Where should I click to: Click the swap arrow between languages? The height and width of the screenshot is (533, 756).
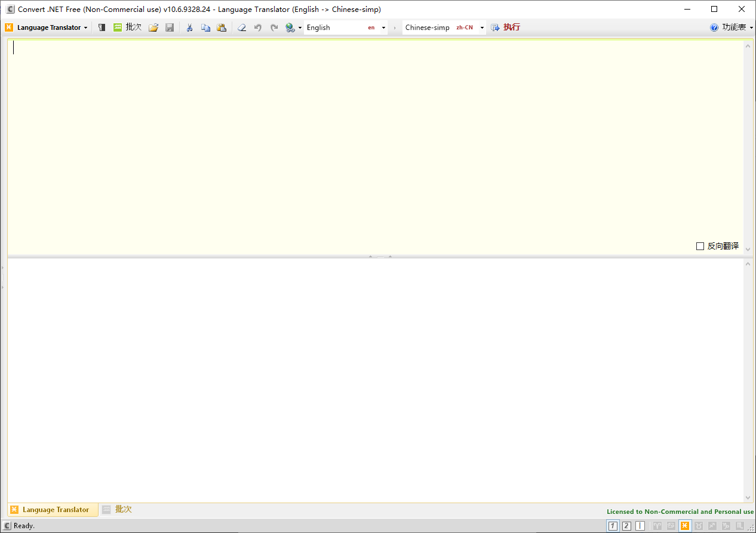395,27
